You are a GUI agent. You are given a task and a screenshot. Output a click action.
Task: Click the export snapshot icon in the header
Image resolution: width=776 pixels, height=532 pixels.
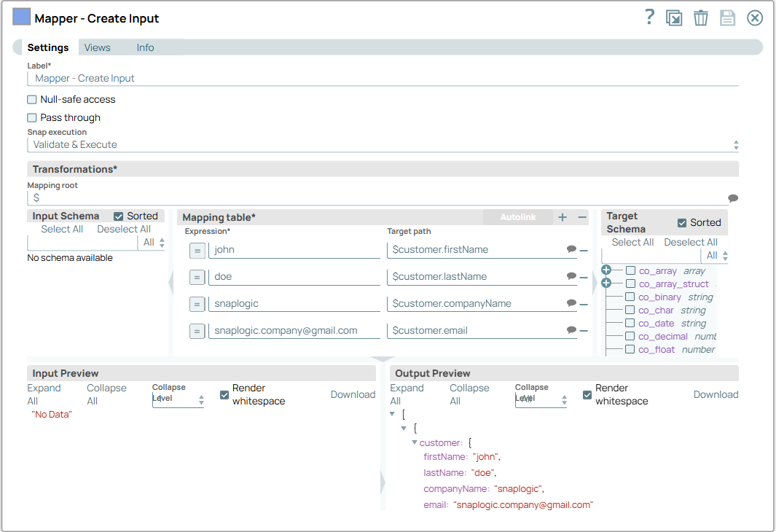(673, 17)
